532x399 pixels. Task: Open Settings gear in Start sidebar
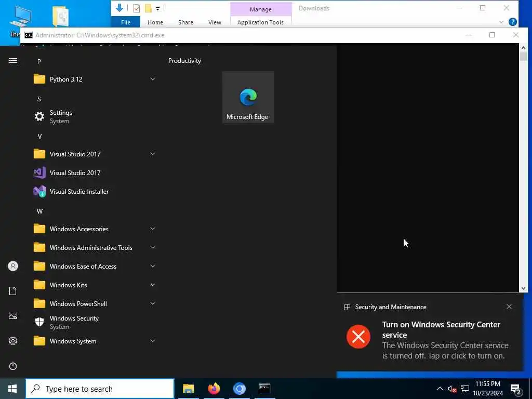pyautogui.click(x=13, y=341)
